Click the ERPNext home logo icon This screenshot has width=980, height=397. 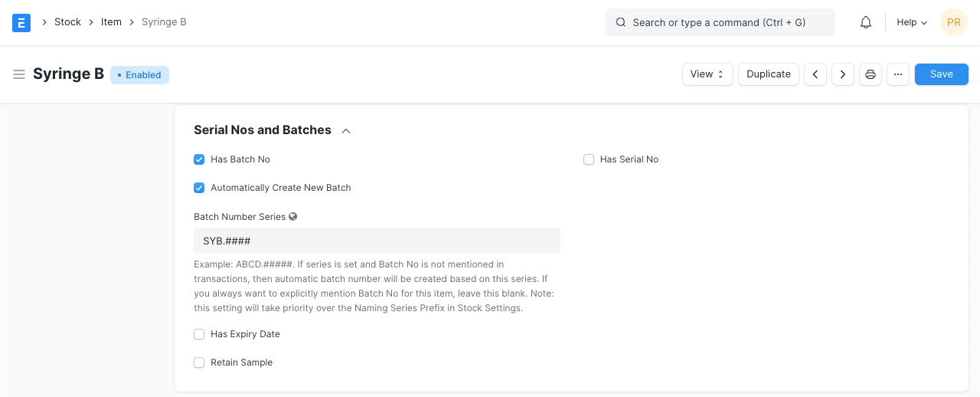click(21, 22)
